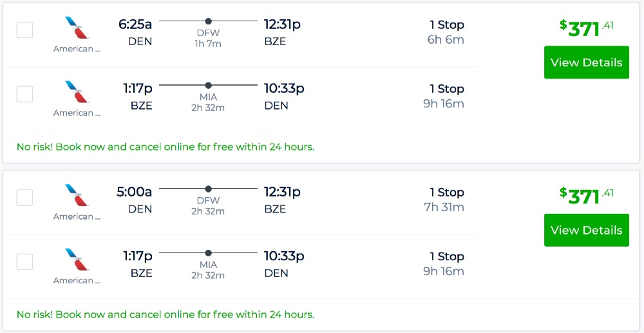644x333 pixels.
Task: Click MIA layover dot in first result
Action: [208, 85]
